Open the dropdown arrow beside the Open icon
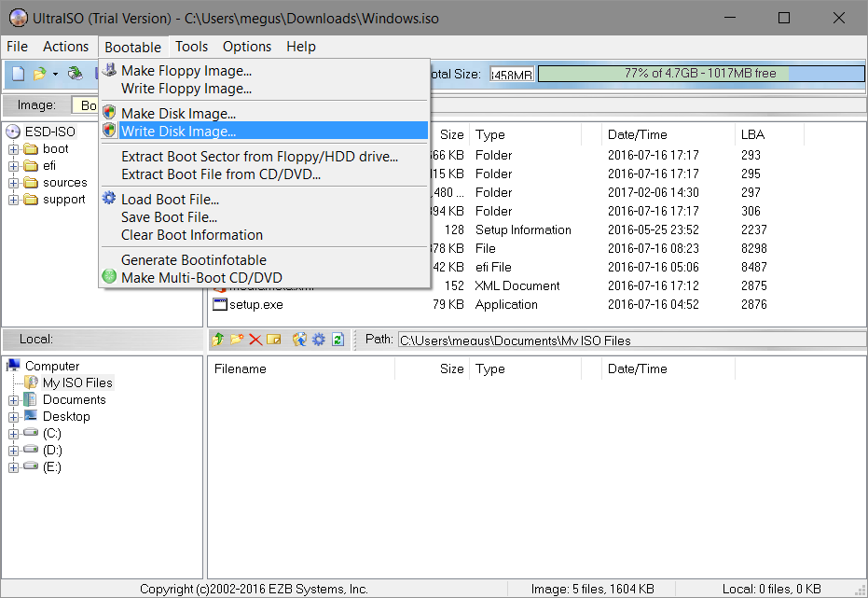868x598 pixels. [x=55, y=74]
